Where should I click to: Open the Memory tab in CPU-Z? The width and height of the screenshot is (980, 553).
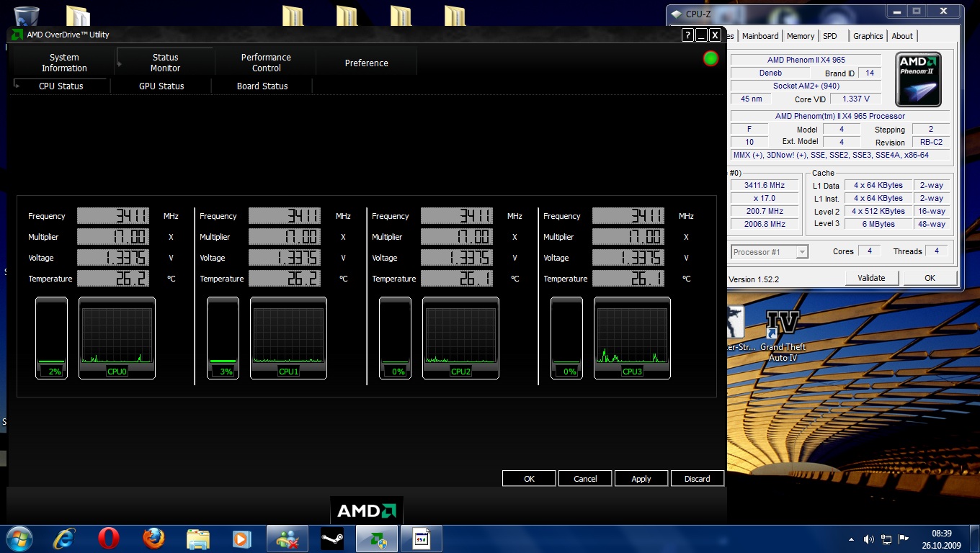[x=801, y=36]
